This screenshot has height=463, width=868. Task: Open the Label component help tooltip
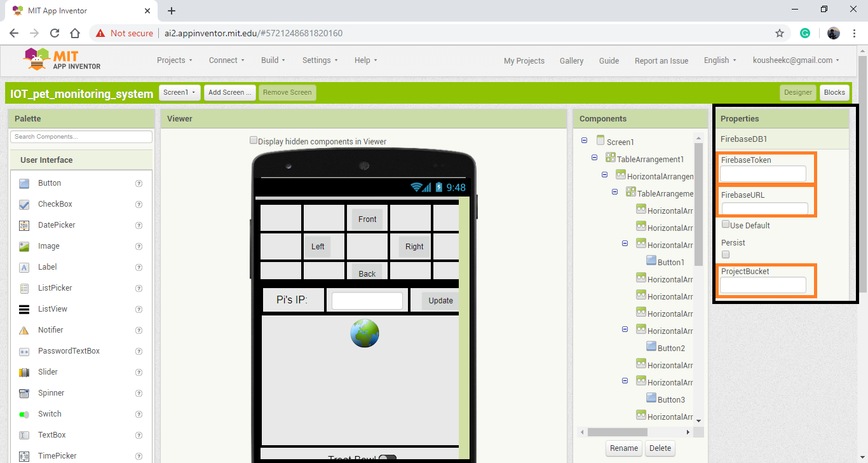(139, 267)
